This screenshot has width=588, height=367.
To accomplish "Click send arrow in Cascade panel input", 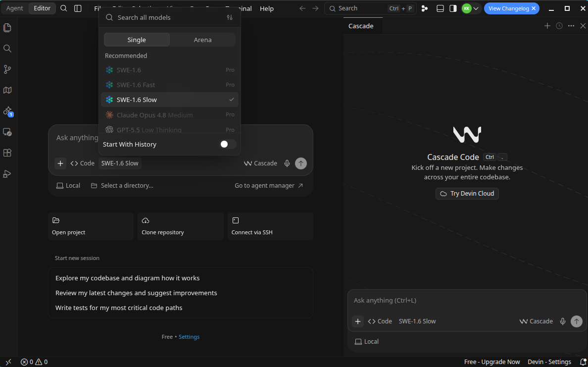I will (577, 321).
